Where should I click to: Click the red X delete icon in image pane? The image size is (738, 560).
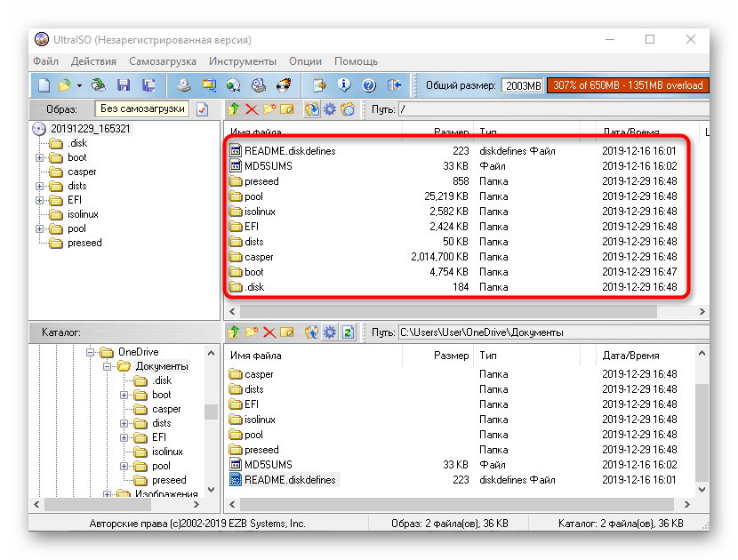[252, 109]
